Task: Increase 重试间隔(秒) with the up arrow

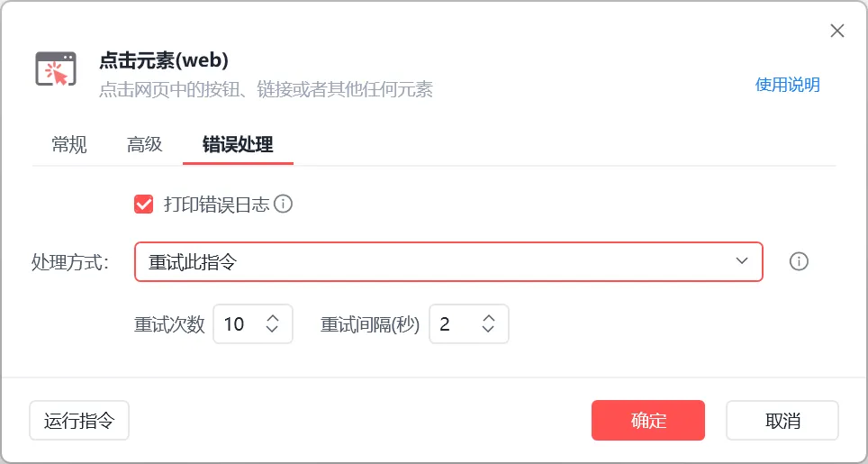Action: pos(488,317)
